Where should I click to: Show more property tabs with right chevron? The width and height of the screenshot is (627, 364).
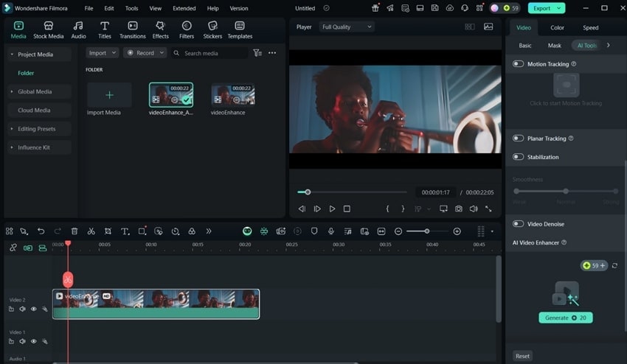(609, 45)
